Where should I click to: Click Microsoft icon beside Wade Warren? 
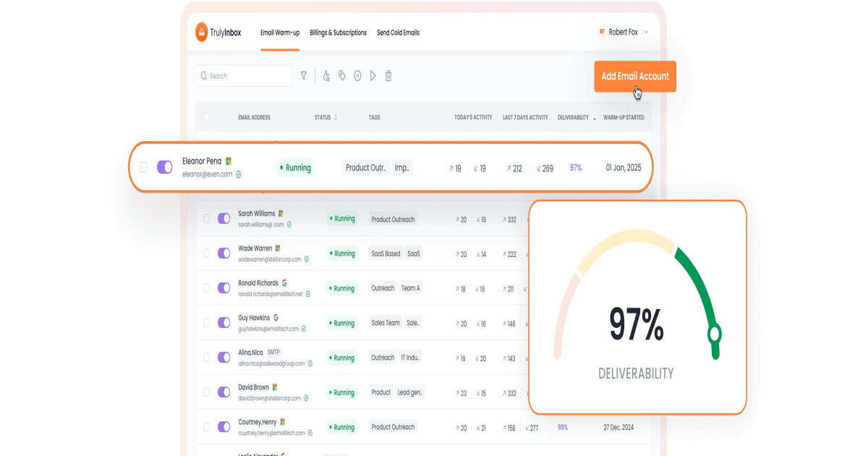click(x=278, y=248)
